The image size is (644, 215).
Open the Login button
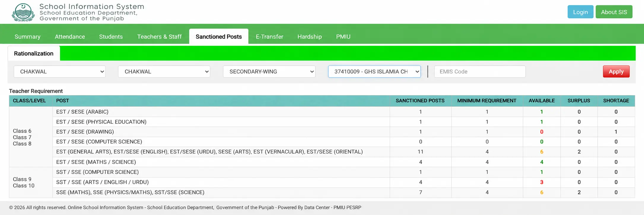(580, 12)
